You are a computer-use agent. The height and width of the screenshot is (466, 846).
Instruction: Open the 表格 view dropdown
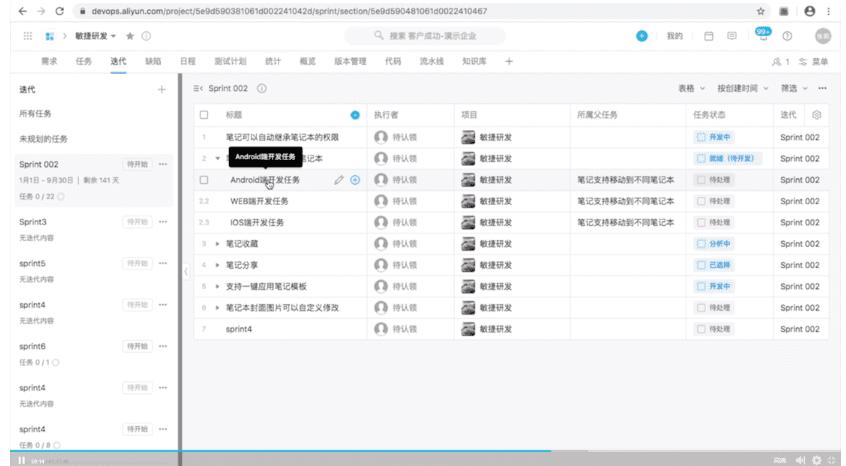coord(691,88)
